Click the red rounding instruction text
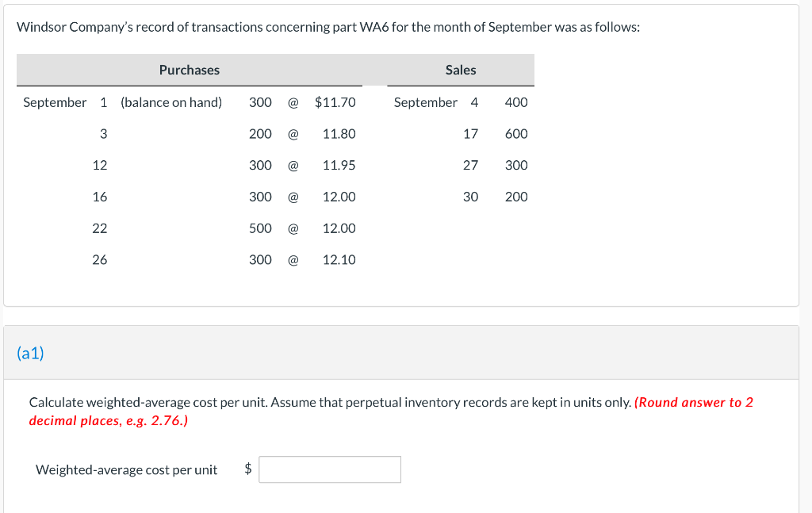 point(391,412)
